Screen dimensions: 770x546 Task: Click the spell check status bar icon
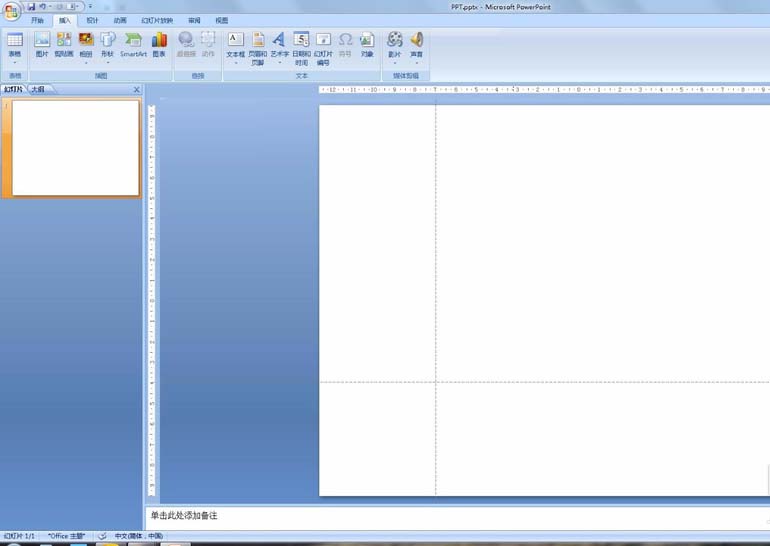(x=102, y=536)
